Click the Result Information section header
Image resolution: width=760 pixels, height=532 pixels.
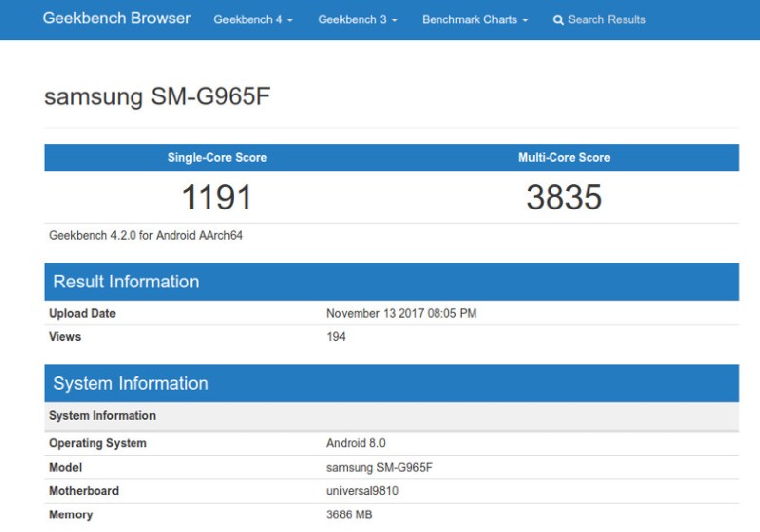pos(126,282)
